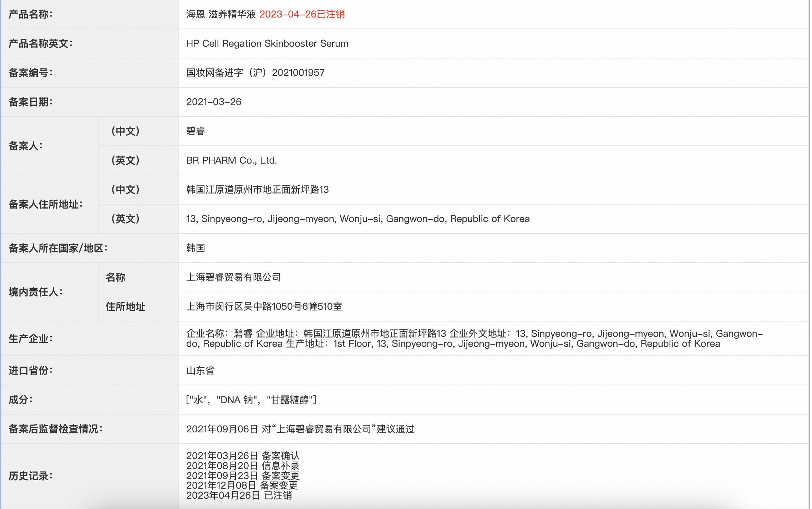812x509 pixels.
Task: Click the country cell showing 韩国
Action: (196, 248)
